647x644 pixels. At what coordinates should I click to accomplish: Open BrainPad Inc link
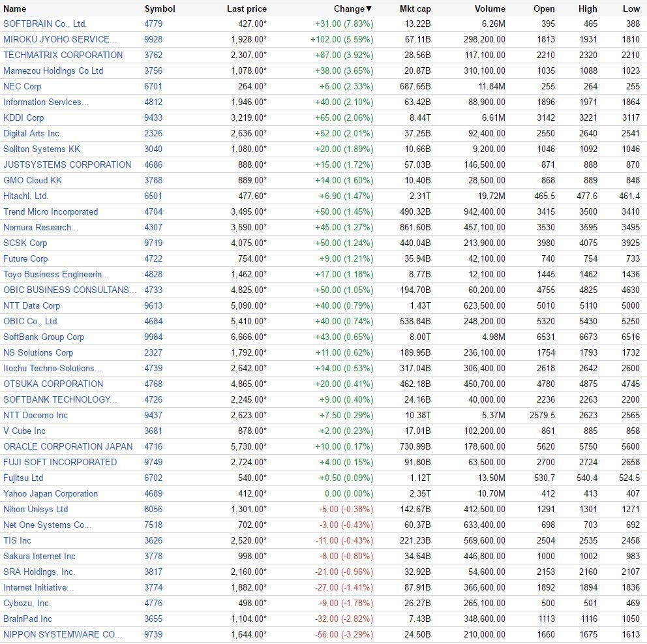click(x=27, y=620)
